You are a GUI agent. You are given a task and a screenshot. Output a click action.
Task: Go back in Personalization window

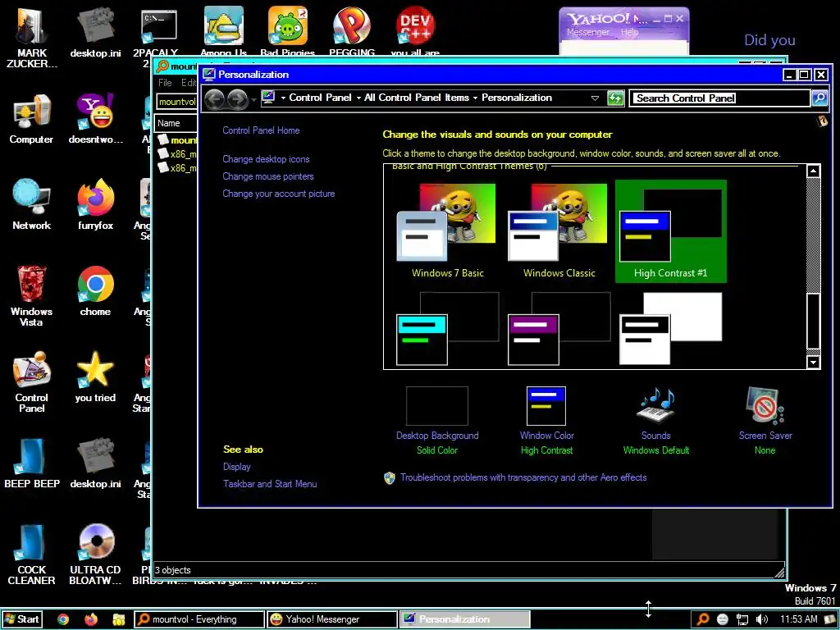pyautogui.click(x=214, y=98)
